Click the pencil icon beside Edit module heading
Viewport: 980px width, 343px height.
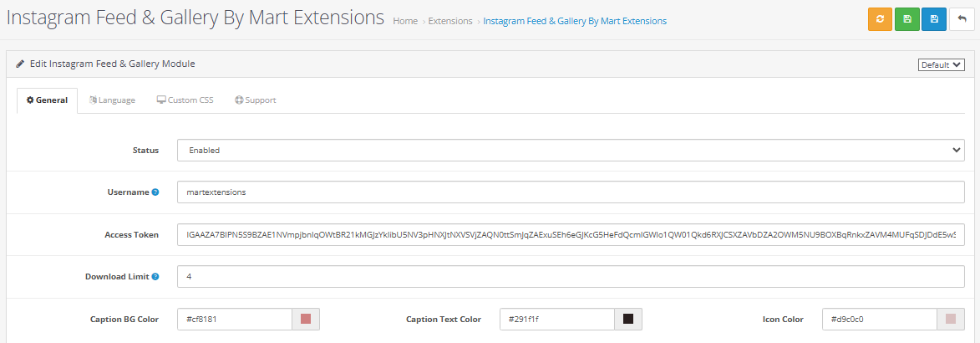click(x=20, y=64)
